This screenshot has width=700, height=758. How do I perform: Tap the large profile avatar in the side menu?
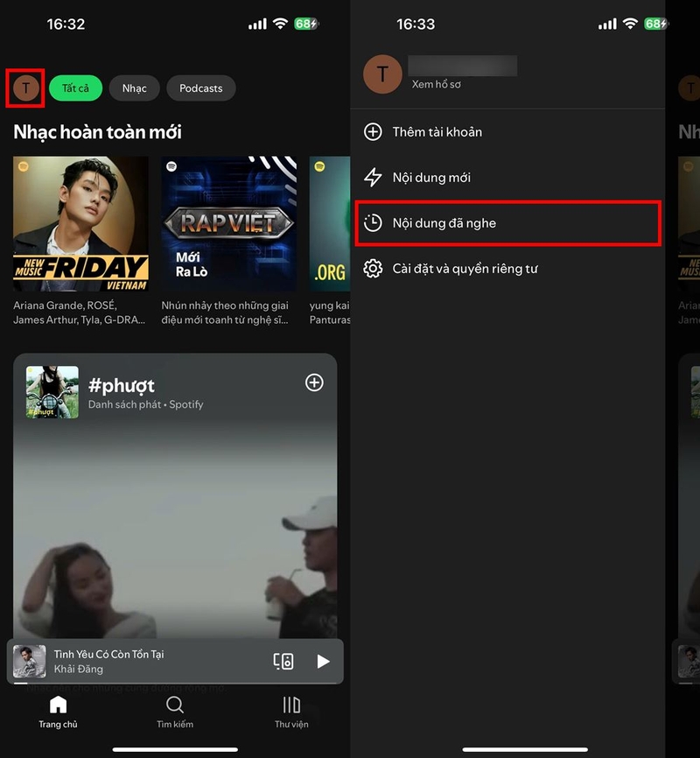(382, 74)
